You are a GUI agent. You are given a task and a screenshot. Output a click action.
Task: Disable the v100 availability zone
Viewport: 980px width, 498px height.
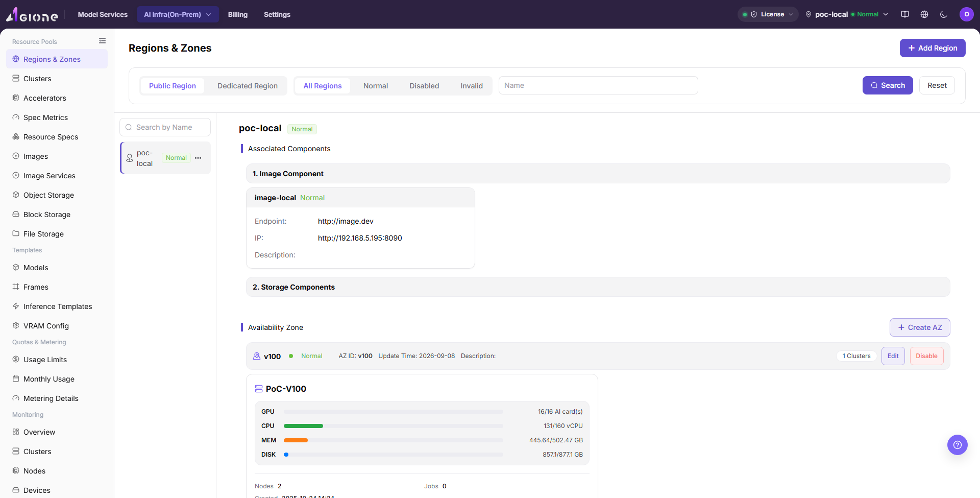coord(926,356)
